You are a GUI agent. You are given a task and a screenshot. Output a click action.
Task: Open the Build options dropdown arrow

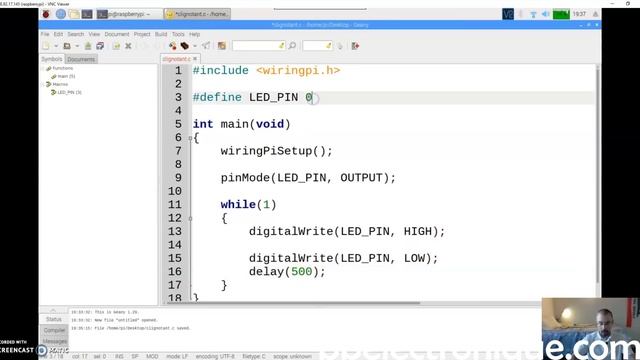195,46
